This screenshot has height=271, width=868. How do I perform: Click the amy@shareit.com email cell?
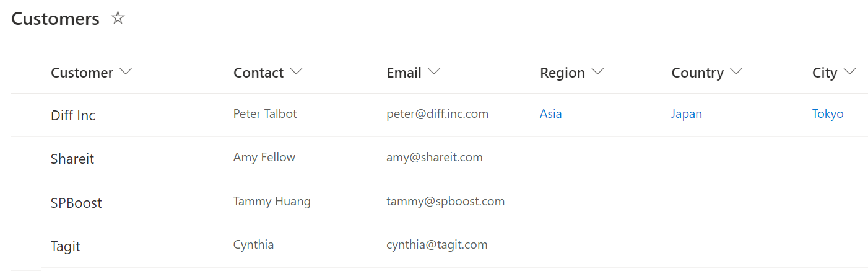click(434, 158)
